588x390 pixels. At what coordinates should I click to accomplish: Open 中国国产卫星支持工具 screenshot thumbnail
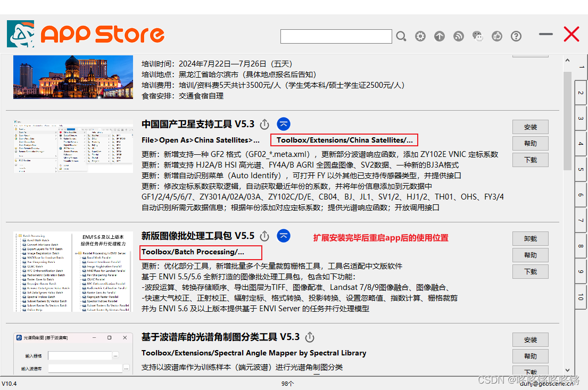click(73, 147)
